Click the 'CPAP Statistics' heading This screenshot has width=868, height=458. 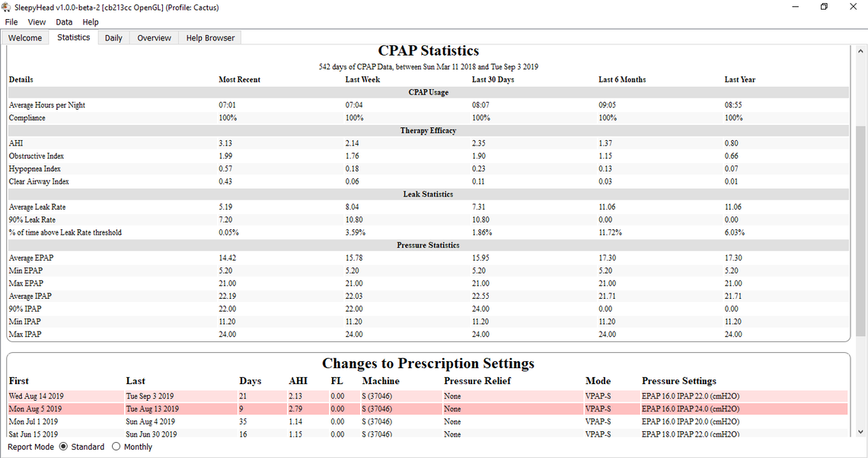click(x=429, y=51)
